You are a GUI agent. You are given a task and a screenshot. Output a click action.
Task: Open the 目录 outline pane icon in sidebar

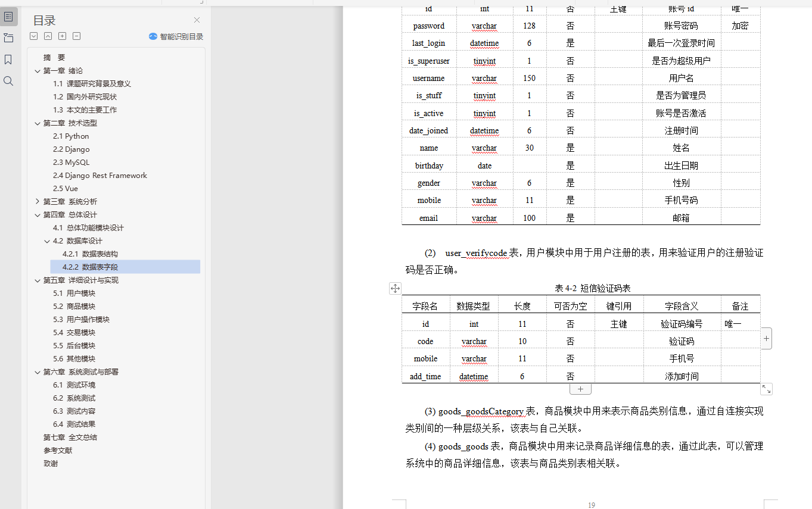[8, 17]
